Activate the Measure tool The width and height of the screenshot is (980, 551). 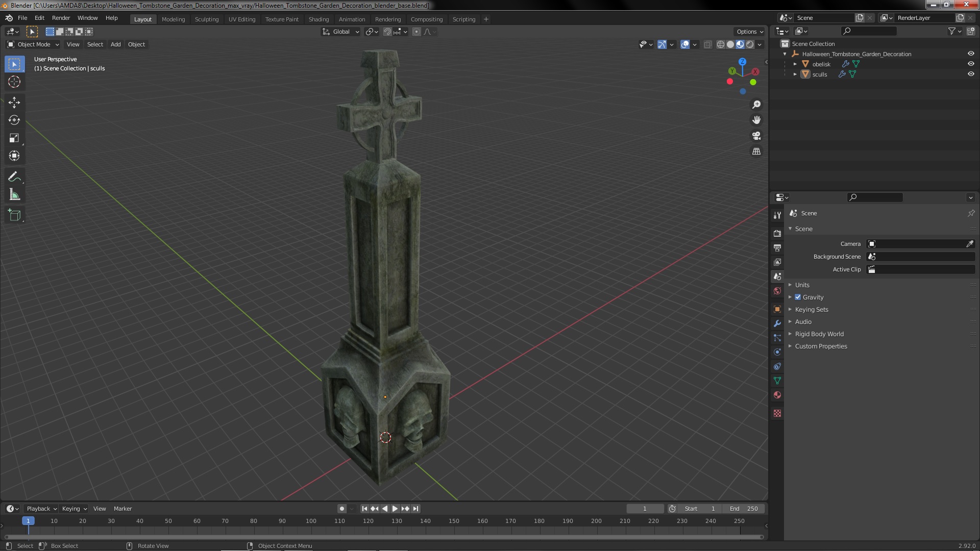(14, 195)
